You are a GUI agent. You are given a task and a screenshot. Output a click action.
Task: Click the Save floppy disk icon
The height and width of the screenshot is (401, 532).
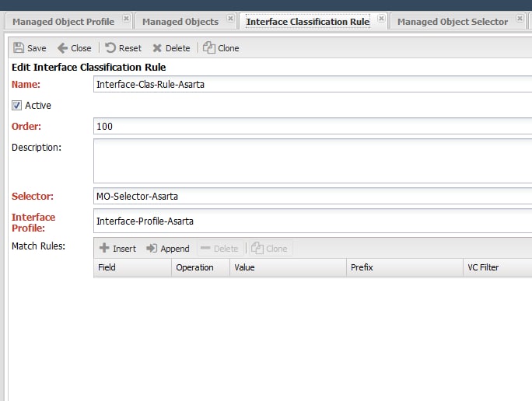coord(19,48)
